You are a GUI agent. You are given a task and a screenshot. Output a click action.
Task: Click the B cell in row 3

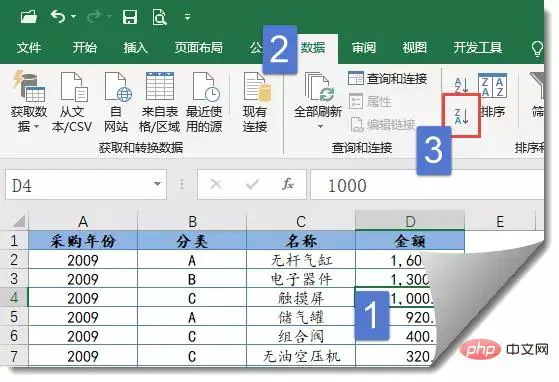click(x=192, y=278)
